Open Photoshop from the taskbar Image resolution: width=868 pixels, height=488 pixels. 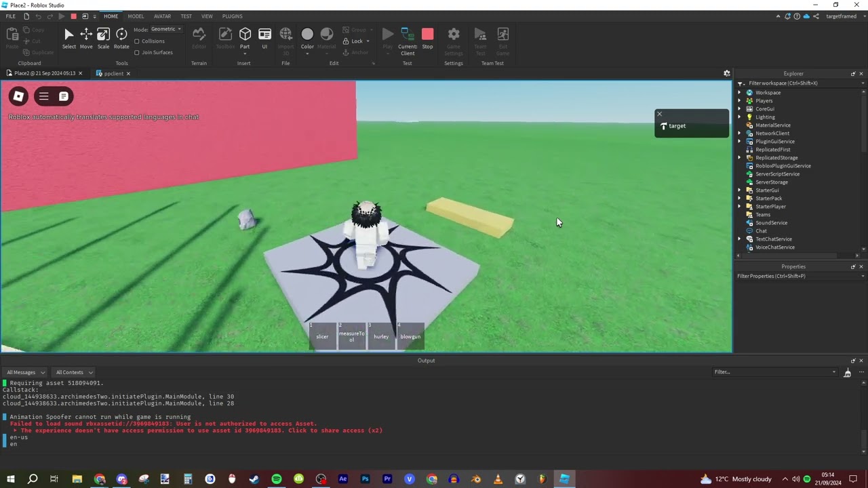[x=365, y=479]
